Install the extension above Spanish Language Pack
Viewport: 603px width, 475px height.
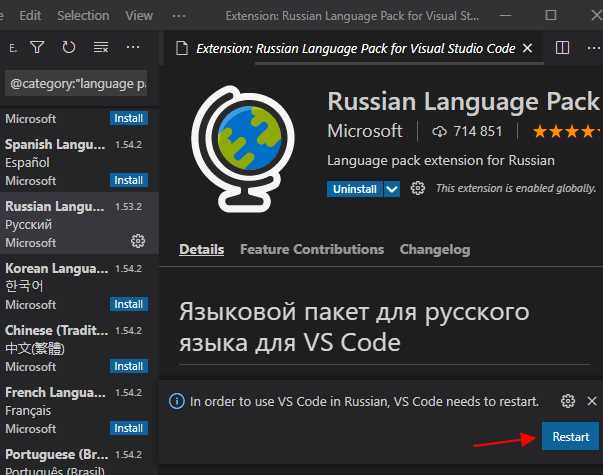pyautogui.click(x=128, y=118)
